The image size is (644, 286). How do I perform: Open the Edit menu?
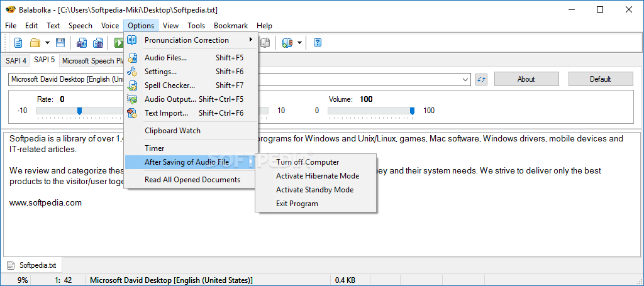coord(31,25)
